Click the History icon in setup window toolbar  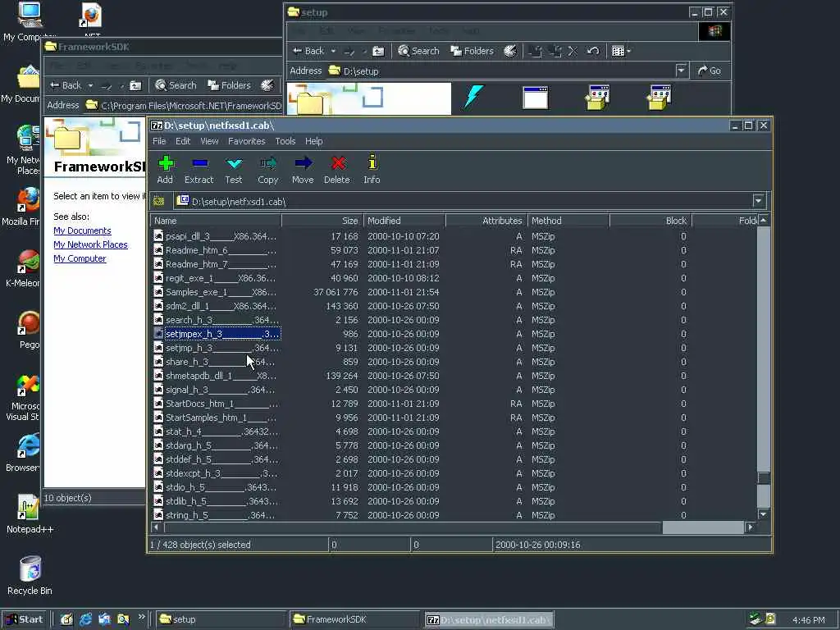tap(510, 51)
